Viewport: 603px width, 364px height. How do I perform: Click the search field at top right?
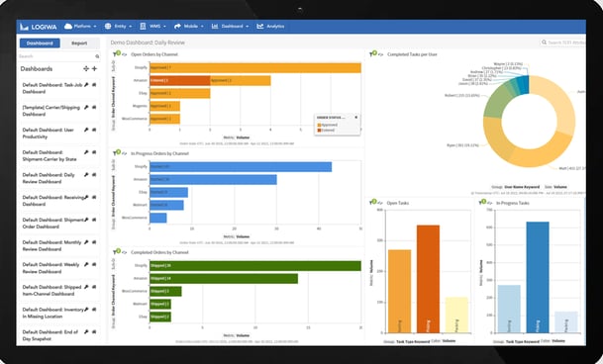[x=562, y=43]
